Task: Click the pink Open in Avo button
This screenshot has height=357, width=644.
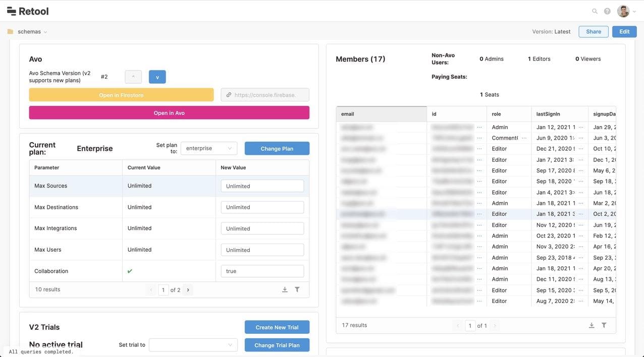Action: click(x=169, y=113)
